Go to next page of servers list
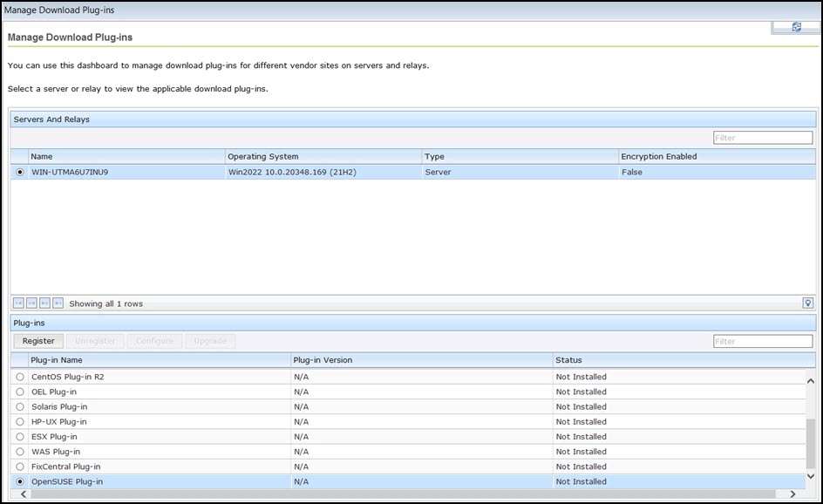Viewport: 823px width, 504px height. tap(45, 303)
